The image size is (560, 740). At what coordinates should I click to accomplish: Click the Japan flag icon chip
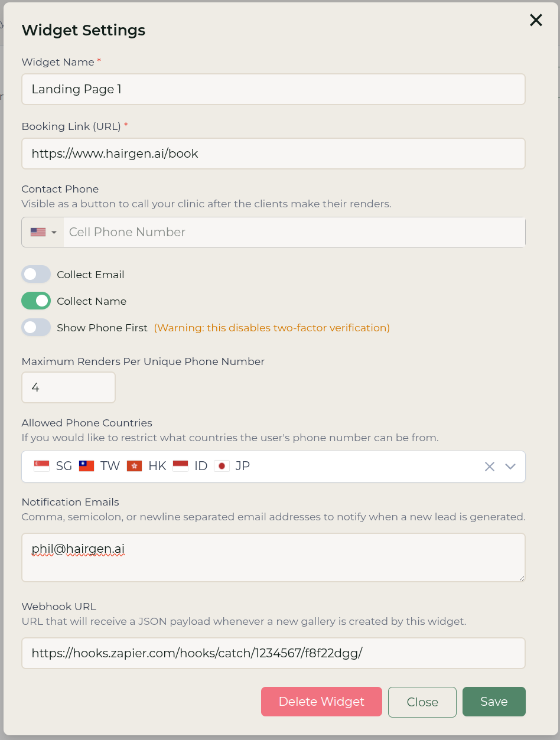coord(221,465)
